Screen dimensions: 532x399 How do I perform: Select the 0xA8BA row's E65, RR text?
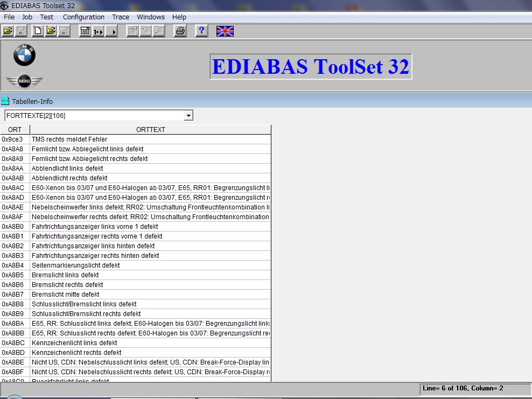tap(151, 323)
